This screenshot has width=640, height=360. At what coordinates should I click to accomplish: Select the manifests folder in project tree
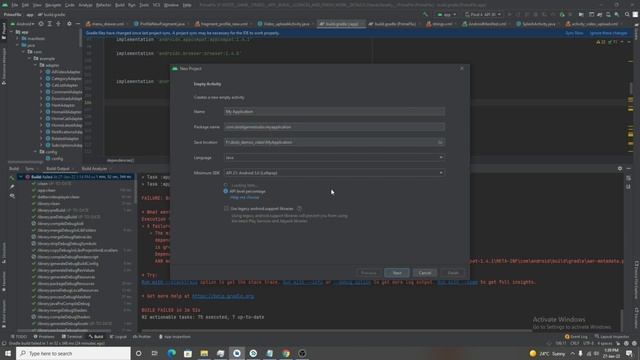tap(36, 39)
